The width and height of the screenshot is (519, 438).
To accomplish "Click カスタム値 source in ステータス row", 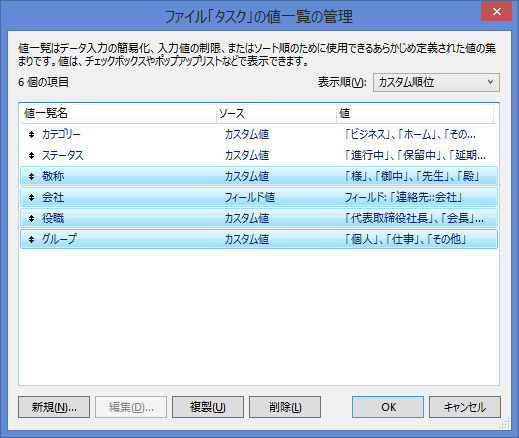I will click(x=247, y=155).
